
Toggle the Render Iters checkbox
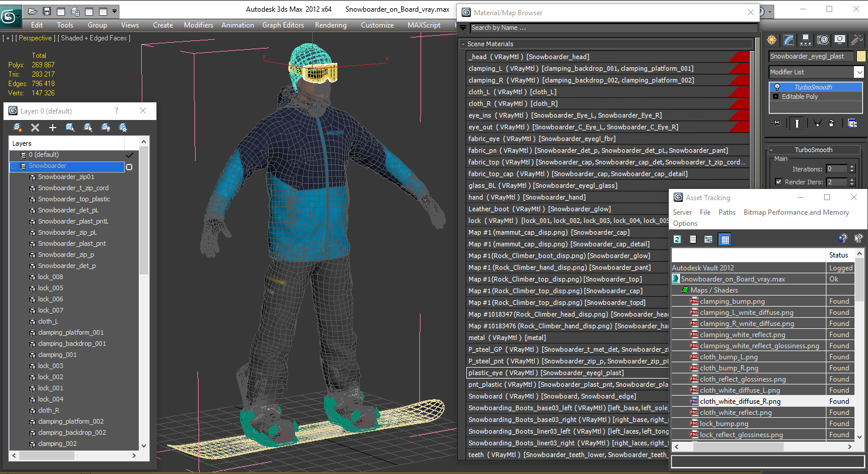click(778, 182)
